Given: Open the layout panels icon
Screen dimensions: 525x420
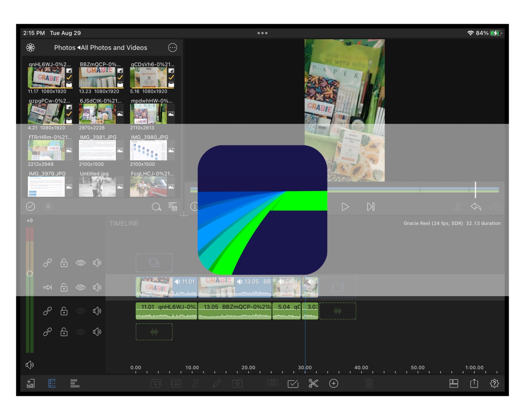Looking at the screenshot, I should point(454,383).
